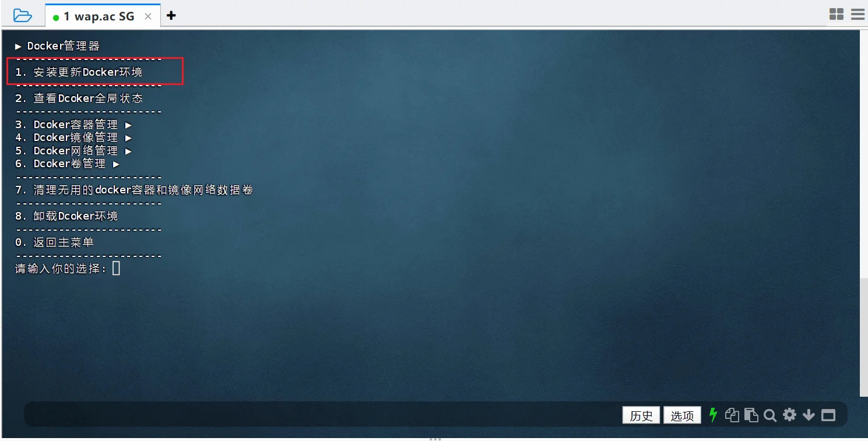Add a new tab with plus button
The width and height of the screenshot is (868, 441).
[x=171, y=16]
